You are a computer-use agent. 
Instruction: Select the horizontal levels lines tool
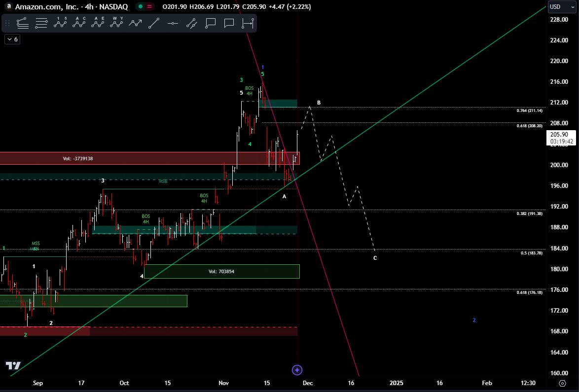[41, 23]
